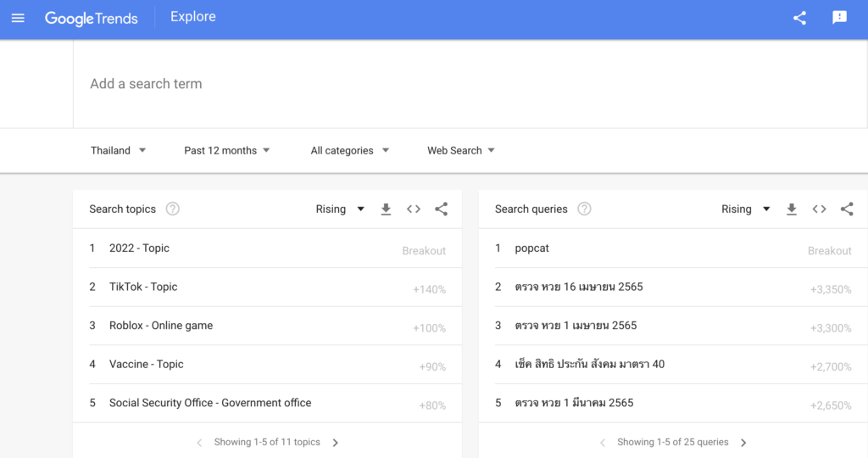Click the +100% value for Roblox
Screen dimensions: 868x458
click(429, 328)
